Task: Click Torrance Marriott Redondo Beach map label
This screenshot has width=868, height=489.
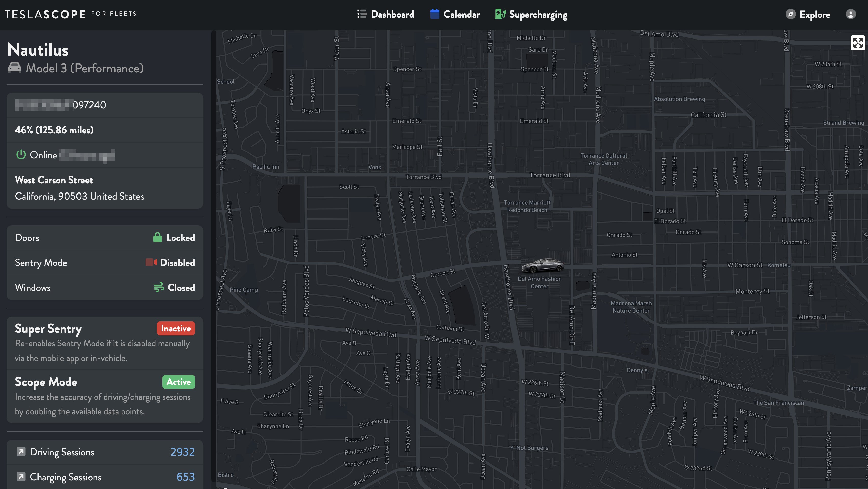Action: point(527,206)
